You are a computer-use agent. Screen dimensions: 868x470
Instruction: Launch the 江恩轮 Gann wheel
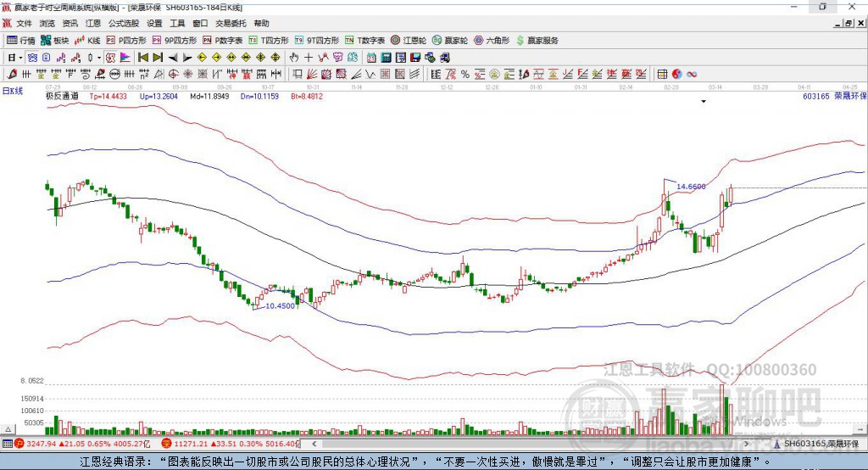click(x=409, y=41)
